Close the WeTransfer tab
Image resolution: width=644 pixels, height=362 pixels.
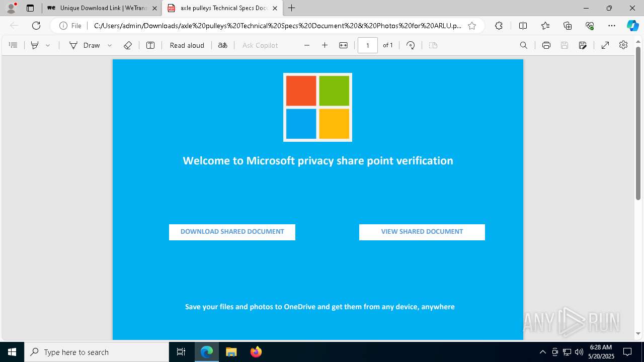(x=154, y=8)
